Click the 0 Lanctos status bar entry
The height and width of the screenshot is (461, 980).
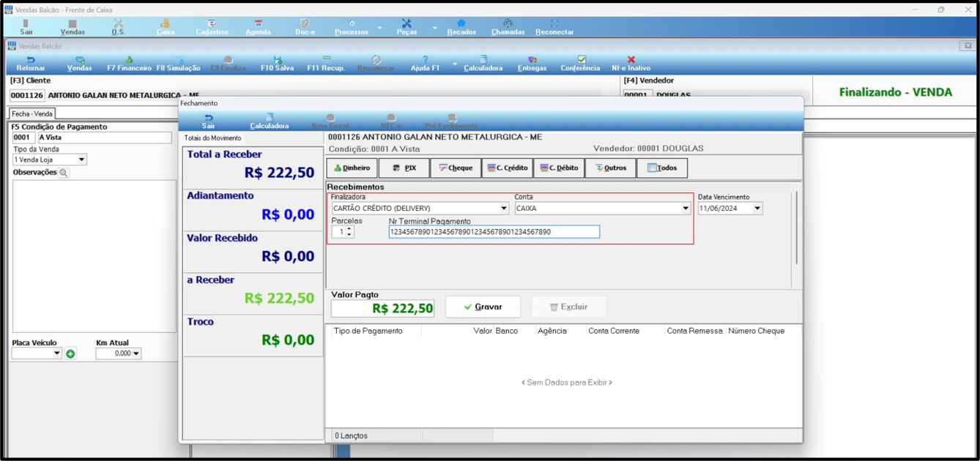352,436
